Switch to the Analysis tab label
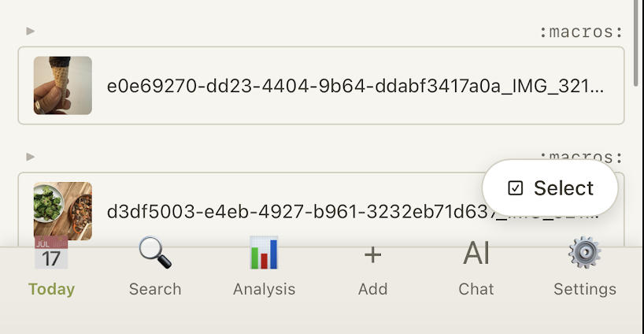 pos(264,289)
